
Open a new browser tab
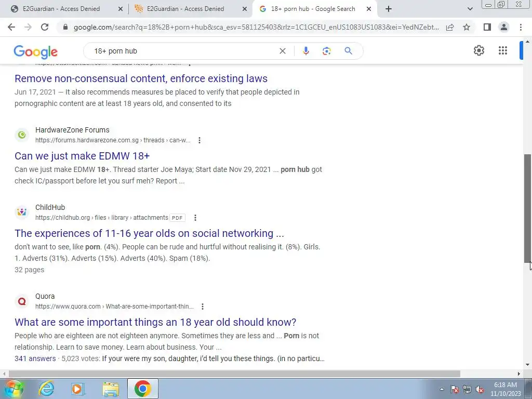pos(389,9)
